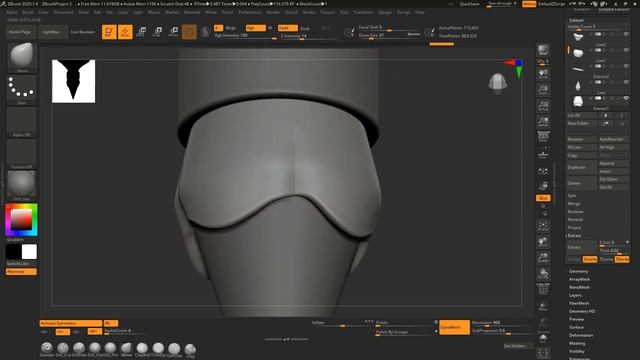Image resolution: width=640 pixels, height=360 pixels.
Task: Expand the Masking subpalette
Action: pos(577,343)
